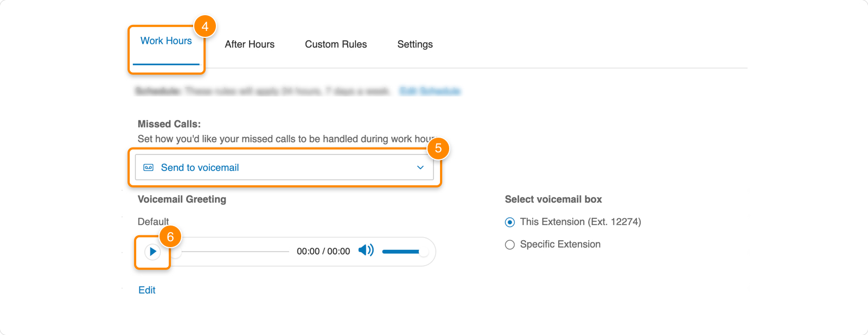Open the Custom Rules tab

[x=336, y=44]
